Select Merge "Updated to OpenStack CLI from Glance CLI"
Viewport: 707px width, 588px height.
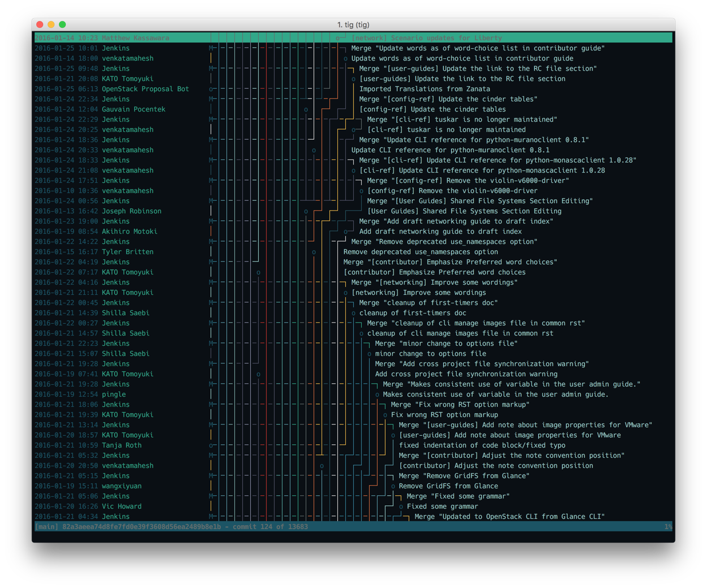coord(509,517)
